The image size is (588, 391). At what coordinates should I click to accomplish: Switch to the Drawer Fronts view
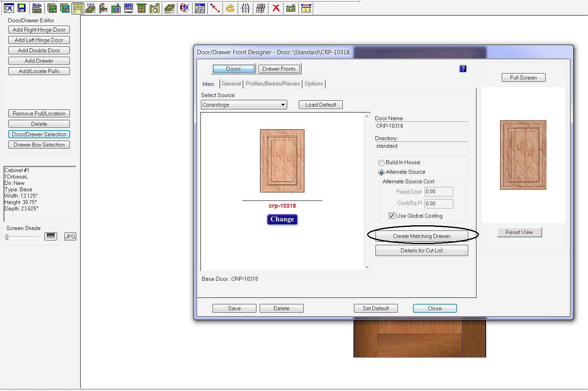tap(279, 69)
